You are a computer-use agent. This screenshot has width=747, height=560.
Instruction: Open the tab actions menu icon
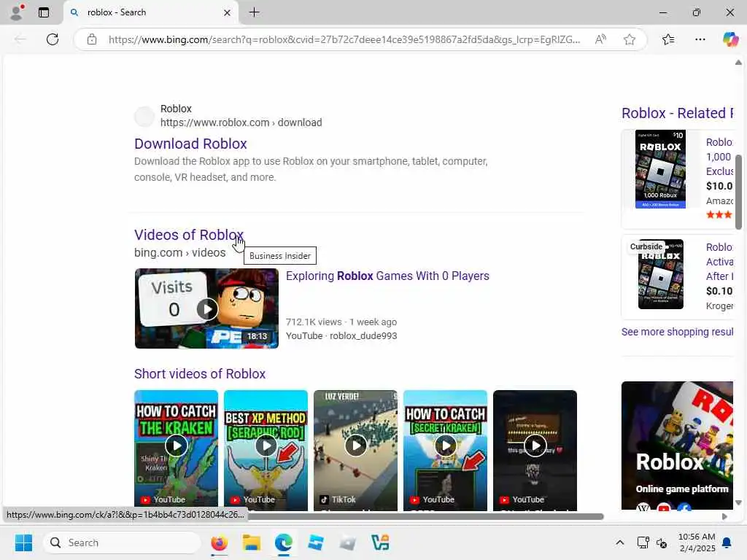44,12
